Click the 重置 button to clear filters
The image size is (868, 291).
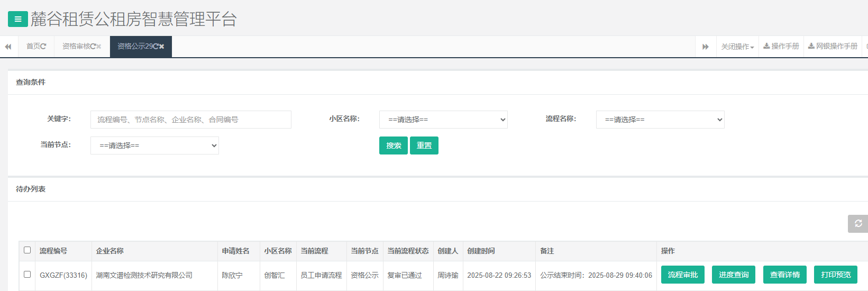coord(424,145)
